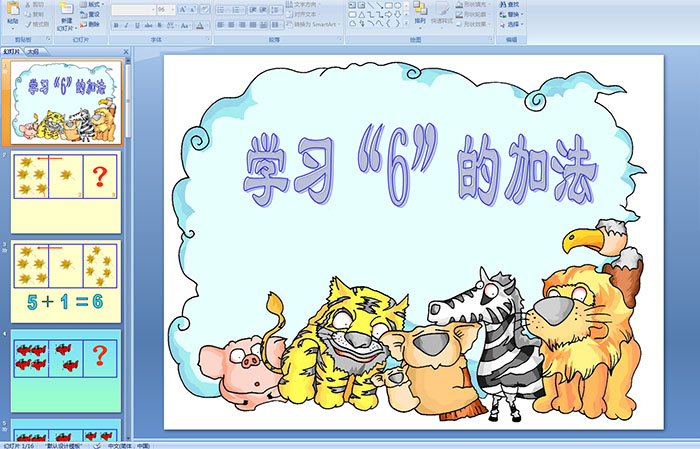
Task: Open Shape Effects (形状效果) options
Action: pos(472,24)
